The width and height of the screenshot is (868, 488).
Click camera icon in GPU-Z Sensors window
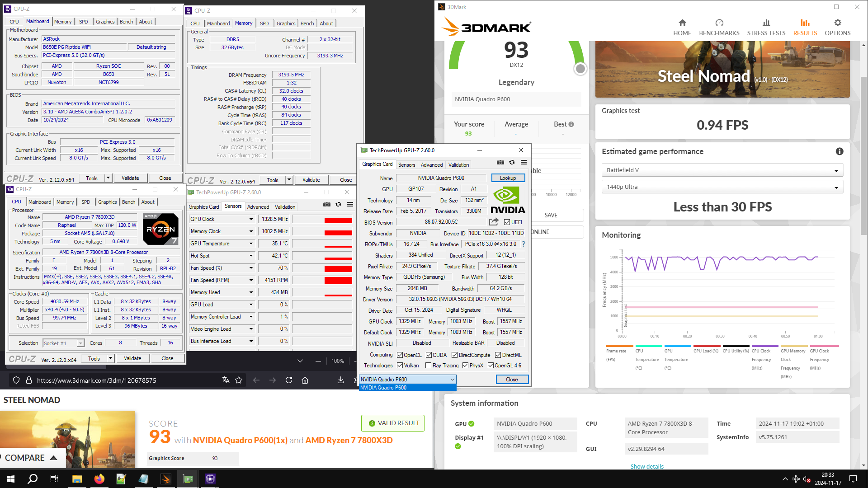coord(327,204)
